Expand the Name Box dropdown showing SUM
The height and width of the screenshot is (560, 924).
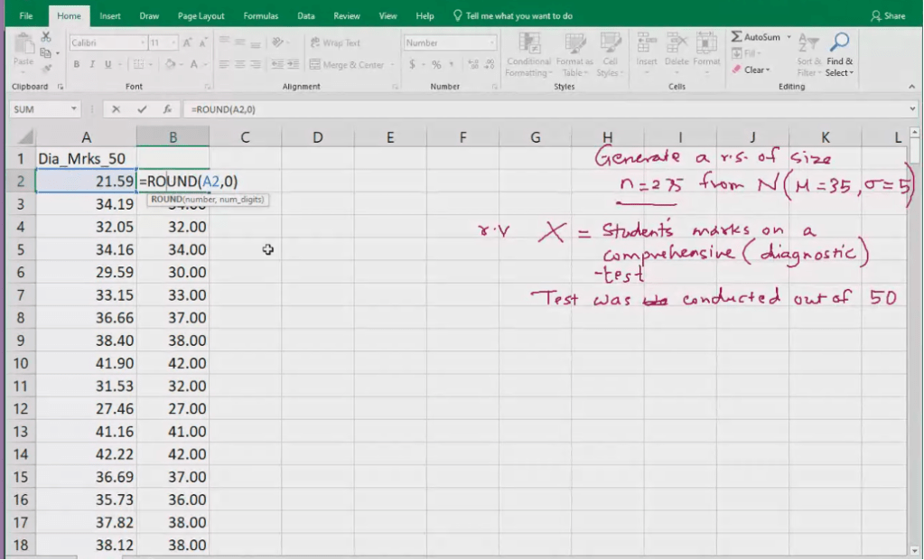click(74, 109)
